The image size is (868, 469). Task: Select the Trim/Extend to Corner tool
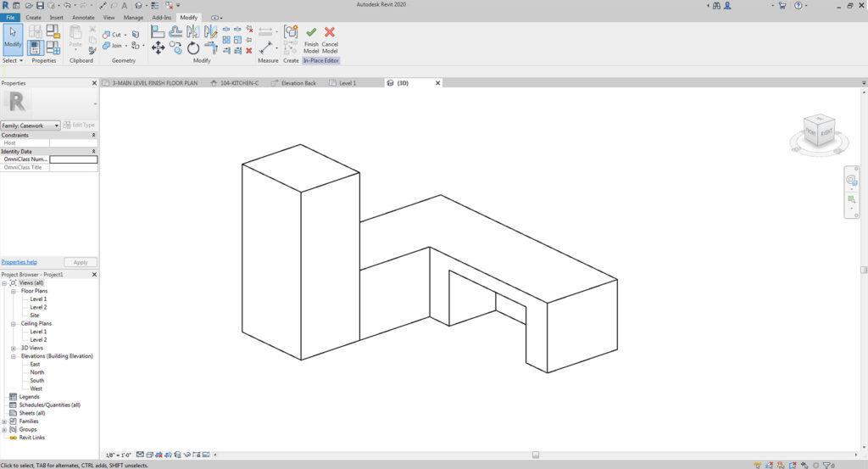coord(210,48)
